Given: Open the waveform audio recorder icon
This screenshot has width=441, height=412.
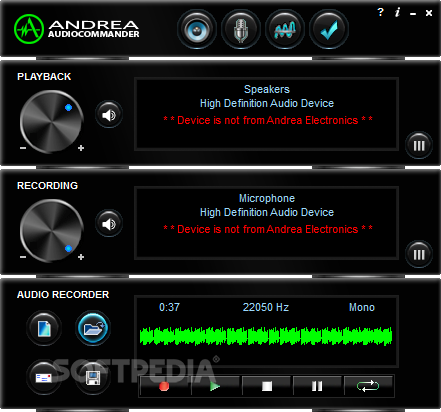Looking at the screenshot, I should 285,29.
